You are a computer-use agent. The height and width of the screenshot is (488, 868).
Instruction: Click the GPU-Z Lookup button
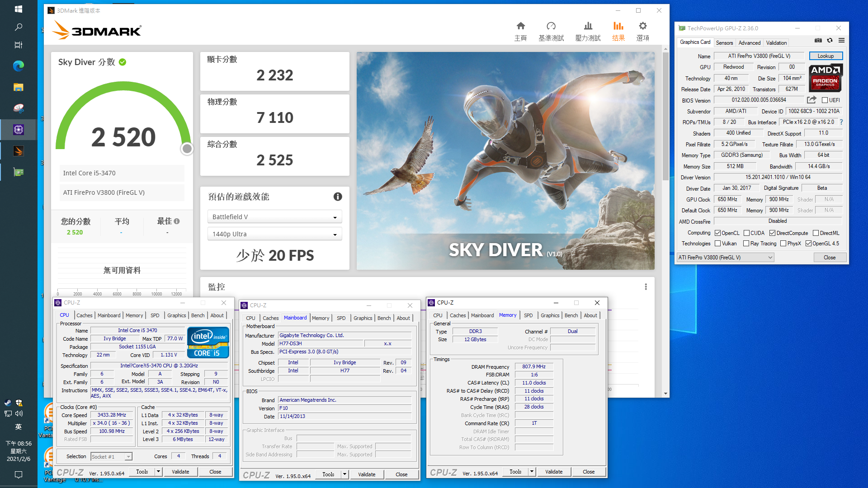point(826,56)
